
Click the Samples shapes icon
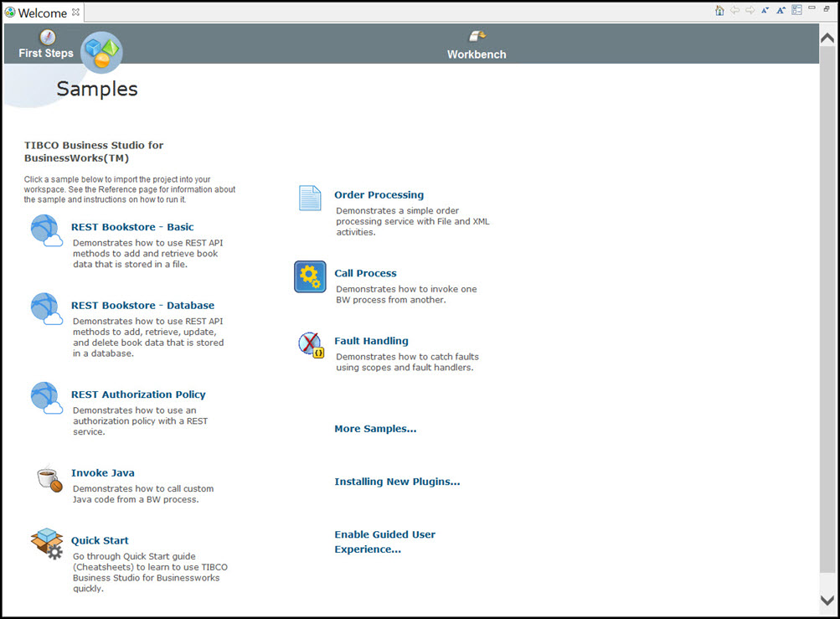click(102, 52)
